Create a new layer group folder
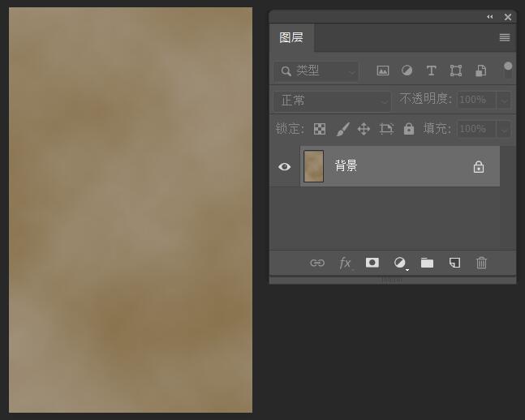 [x=428, y=263]
